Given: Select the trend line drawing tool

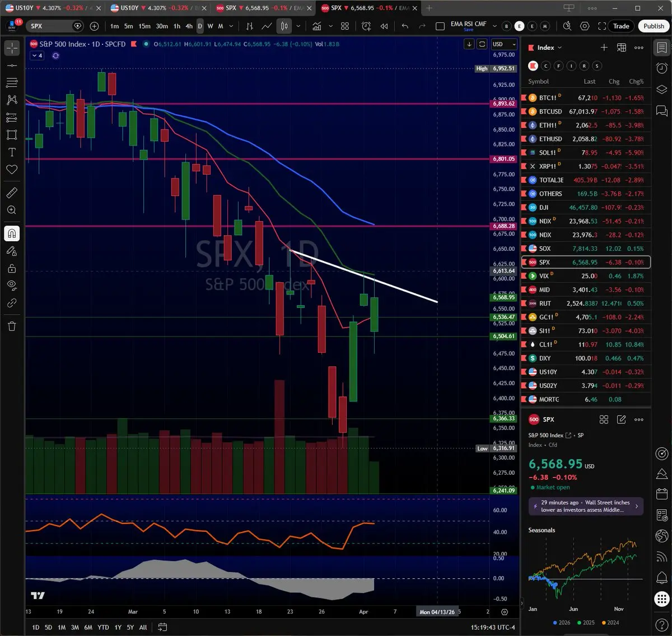Looking at the screenshot, I should (12, 66).
